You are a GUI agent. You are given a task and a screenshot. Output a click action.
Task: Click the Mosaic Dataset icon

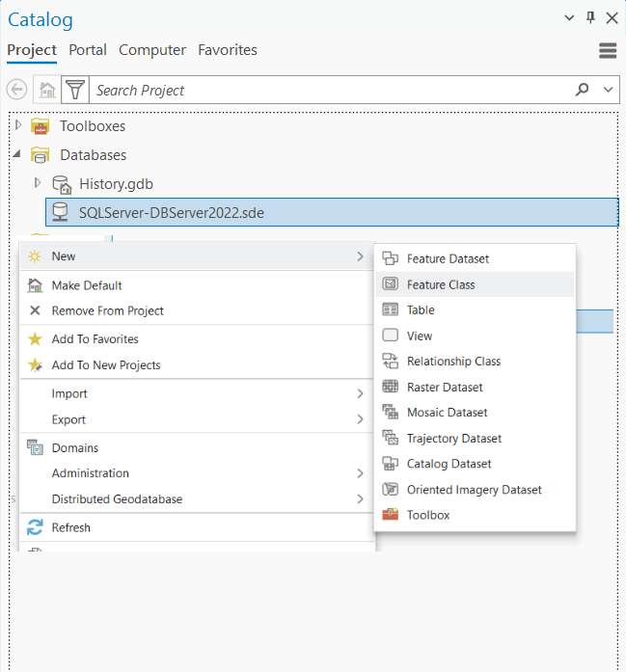tap(391, 412)
